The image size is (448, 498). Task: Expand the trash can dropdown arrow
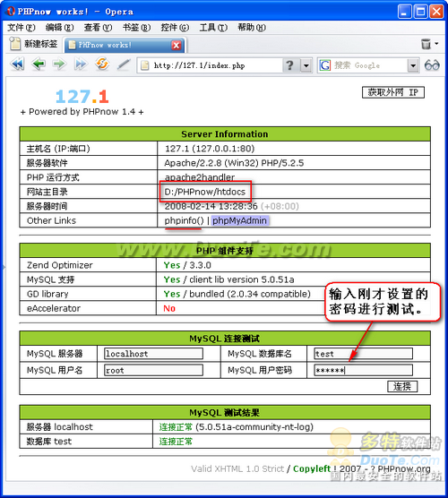pos(437,44)
